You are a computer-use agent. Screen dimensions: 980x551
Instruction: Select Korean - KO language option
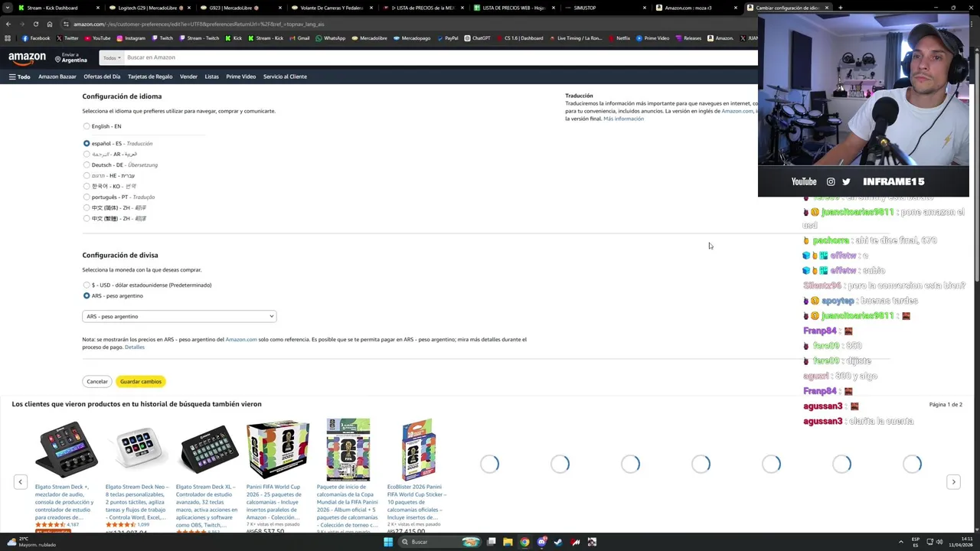point(87,186)
